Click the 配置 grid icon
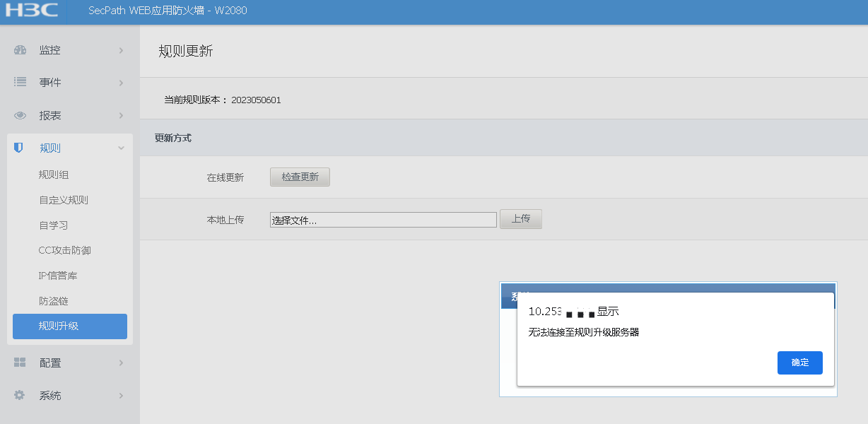 (x=20, y=363)
